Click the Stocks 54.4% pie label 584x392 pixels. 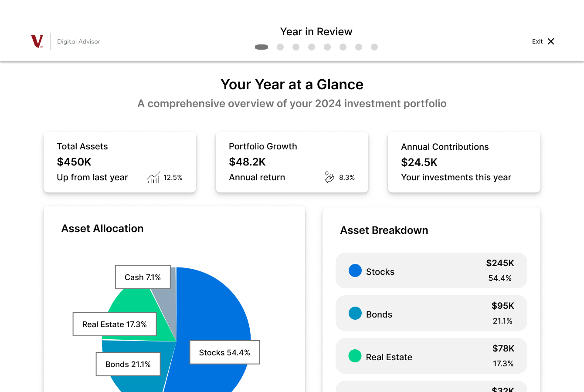click(225, 352)
